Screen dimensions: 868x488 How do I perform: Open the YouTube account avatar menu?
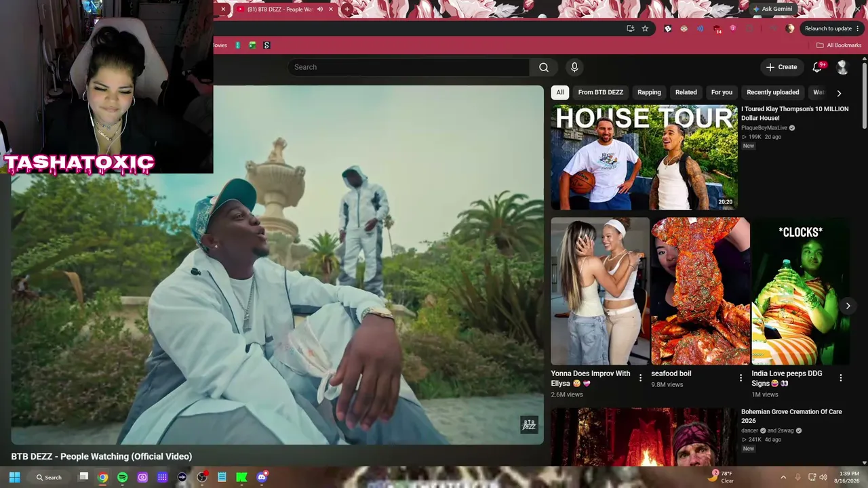(842, 67)
